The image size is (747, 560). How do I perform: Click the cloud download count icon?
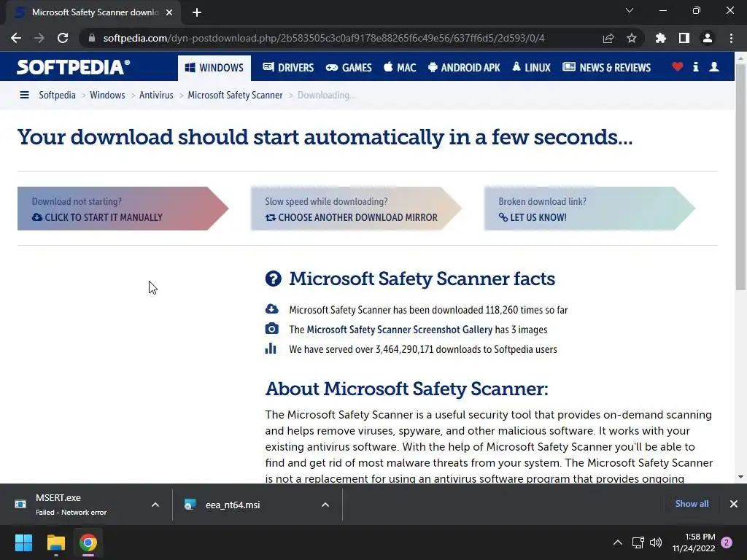(271, 309)
